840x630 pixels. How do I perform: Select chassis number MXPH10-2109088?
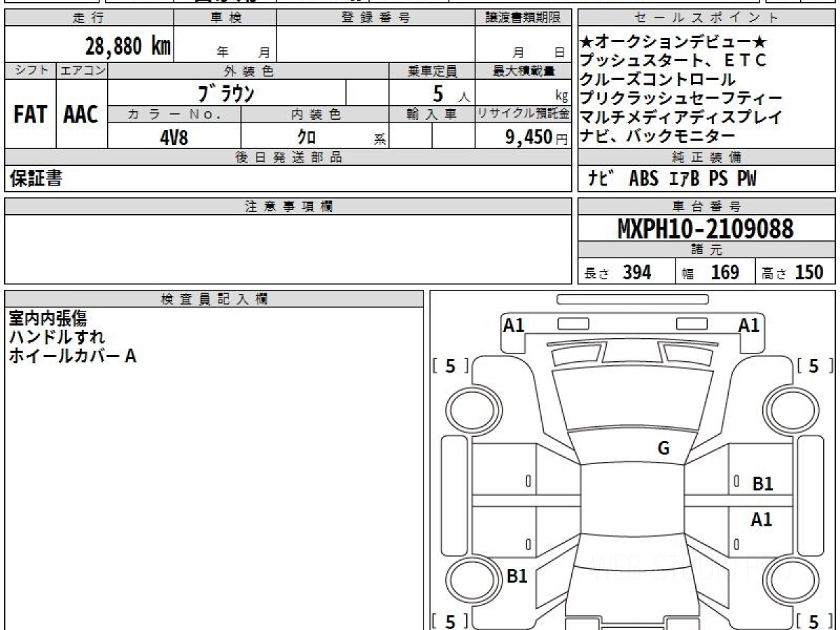(706, 228)
